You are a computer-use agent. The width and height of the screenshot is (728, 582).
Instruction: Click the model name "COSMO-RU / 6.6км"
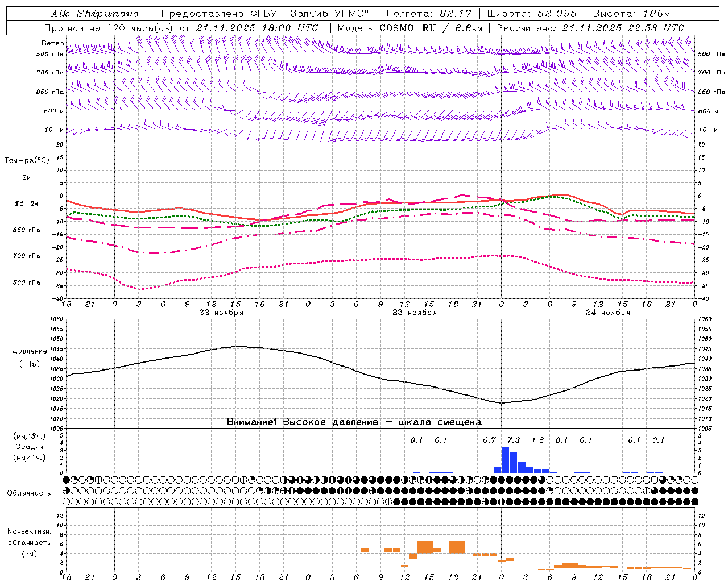click(431, 28)
